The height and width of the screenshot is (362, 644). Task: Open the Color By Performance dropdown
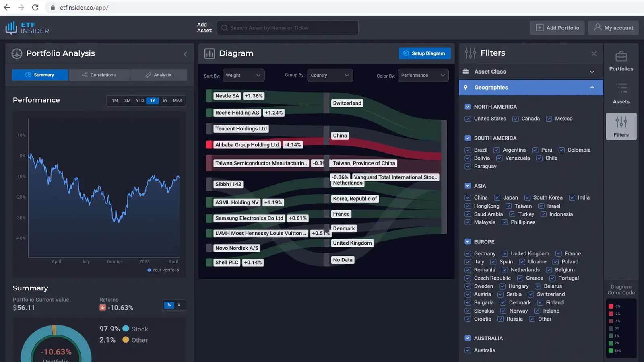[x=423, y=75]
